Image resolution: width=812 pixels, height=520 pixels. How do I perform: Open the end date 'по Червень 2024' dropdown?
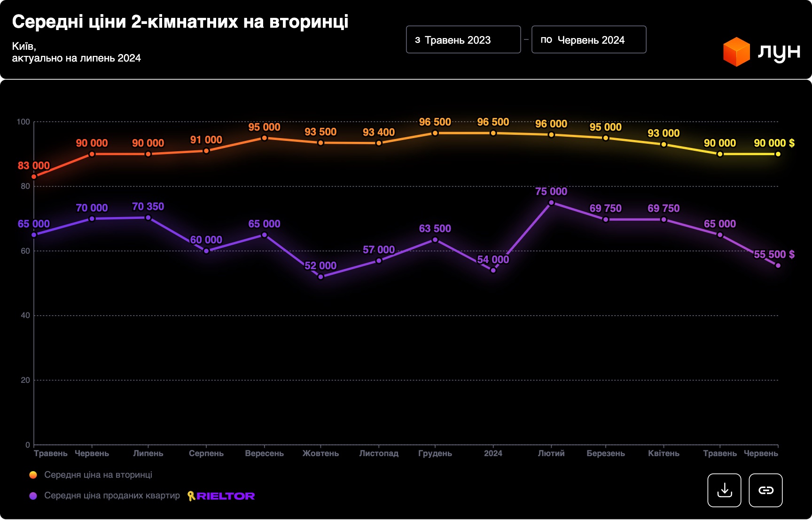[x=588, y=40]
